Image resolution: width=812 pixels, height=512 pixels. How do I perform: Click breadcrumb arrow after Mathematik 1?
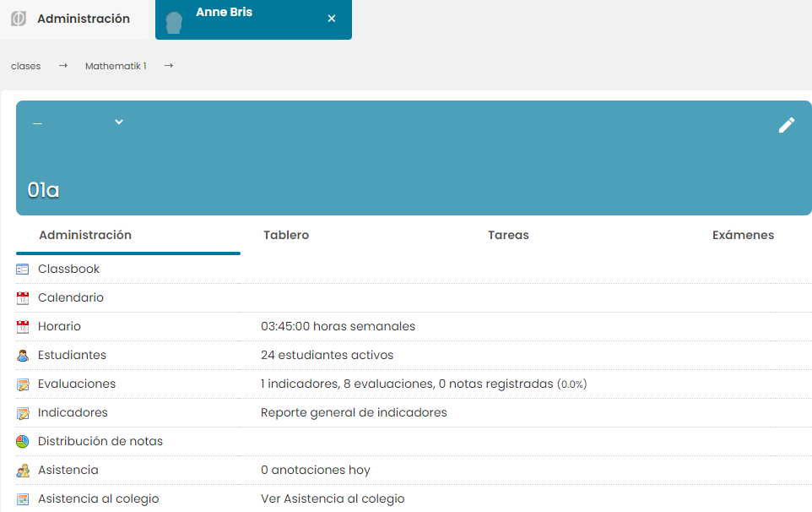click(x=169, y=66)
